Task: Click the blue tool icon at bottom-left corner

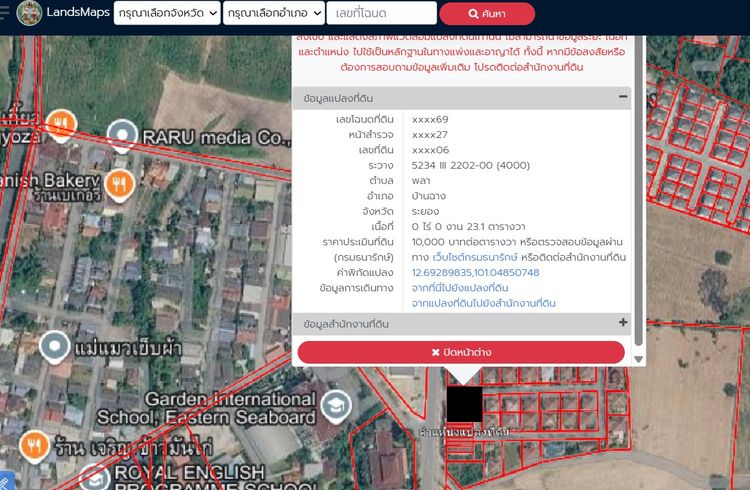Action: point(6,481)
